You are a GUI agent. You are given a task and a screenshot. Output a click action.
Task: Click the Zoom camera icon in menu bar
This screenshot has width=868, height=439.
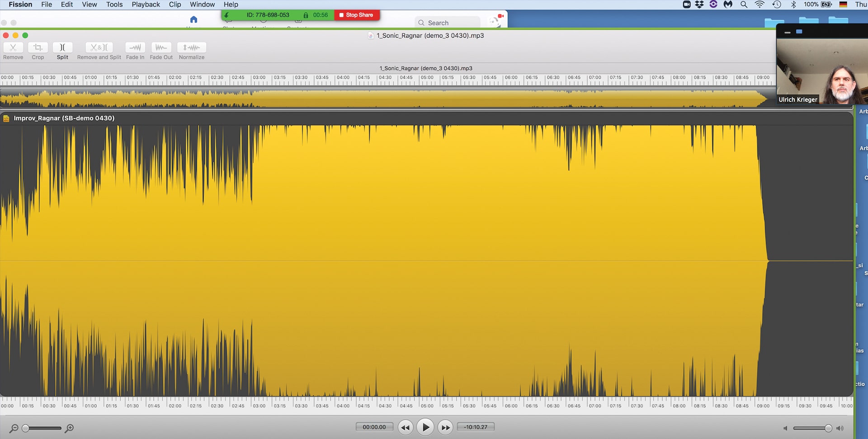point(686,5)
